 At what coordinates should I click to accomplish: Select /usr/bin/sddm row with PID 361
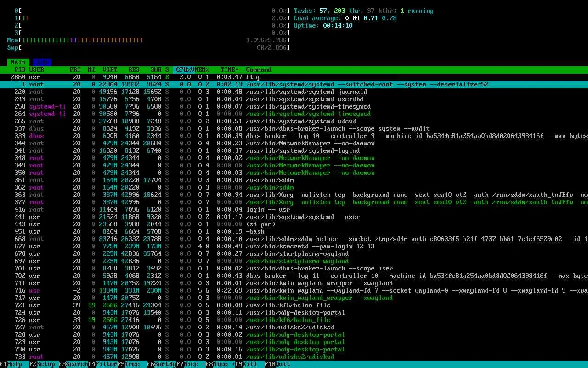pyautogui.click(x=294, y=180)
